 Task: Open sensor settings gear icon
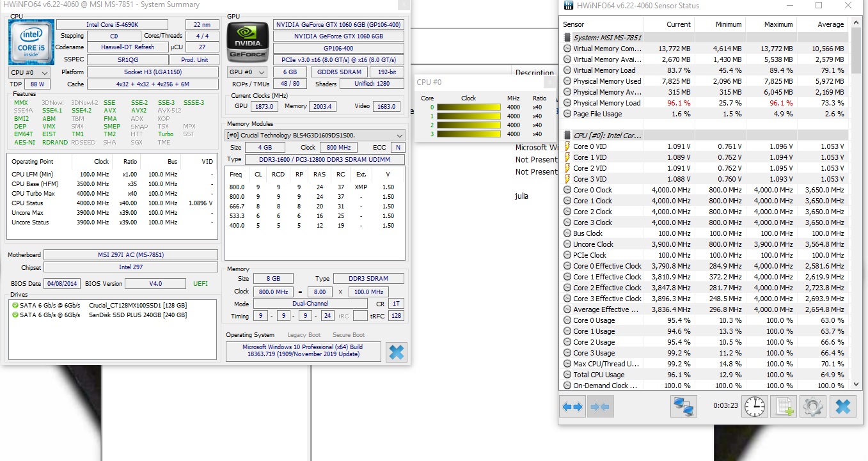coord(813,406)
